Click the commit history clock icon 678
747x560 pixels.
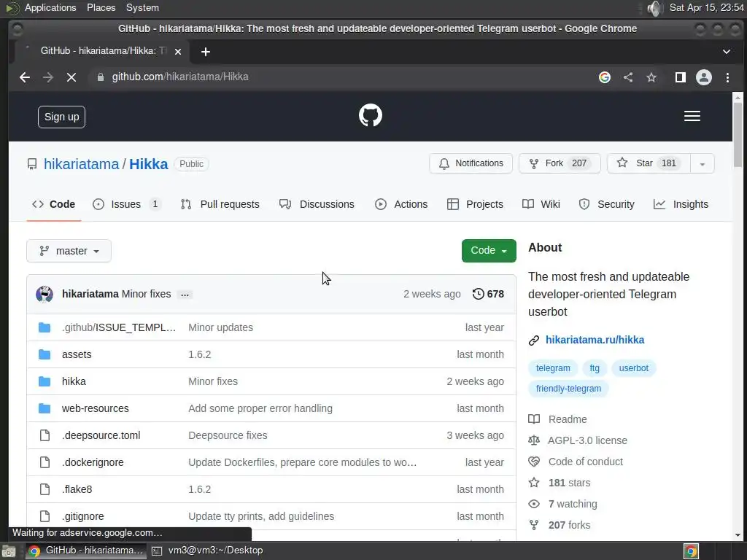pyautogui.click(x=488, y=294)
